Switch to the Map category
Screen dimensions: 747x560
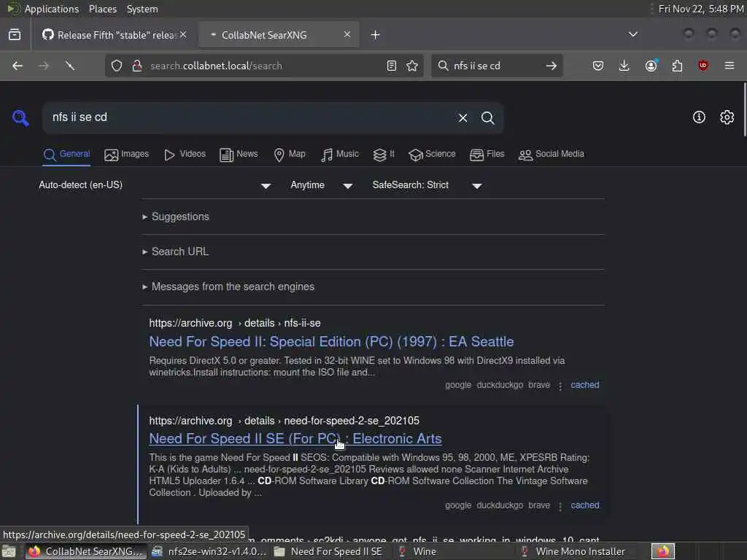tap(290, 155)
